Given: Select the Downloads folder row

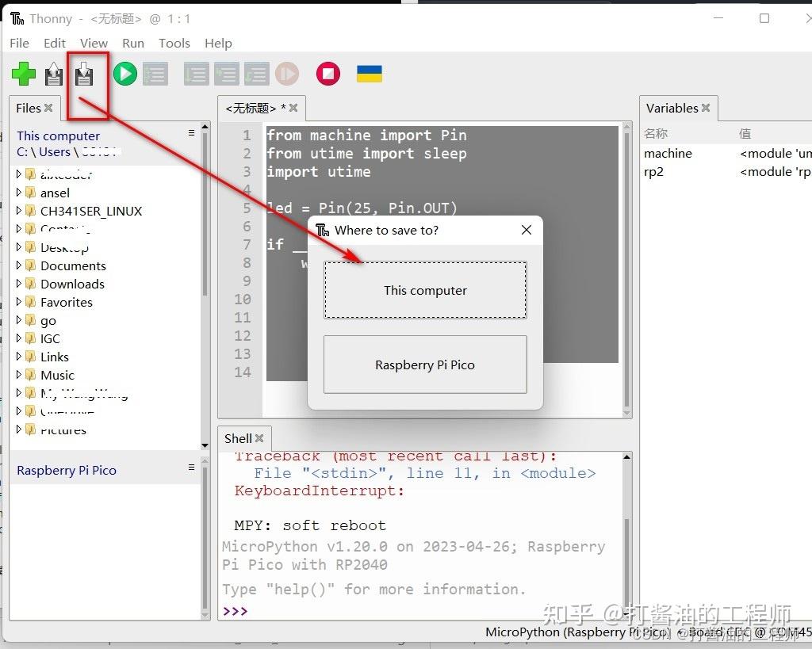Looking at the screenshot, I should [106, 284].
